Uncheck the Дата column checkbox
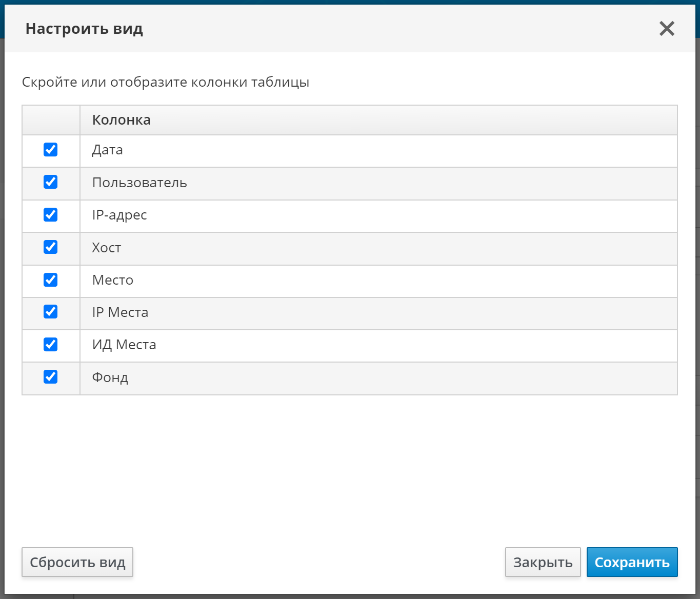The height and width of the screenshot is (599, 700). point(50,150)
